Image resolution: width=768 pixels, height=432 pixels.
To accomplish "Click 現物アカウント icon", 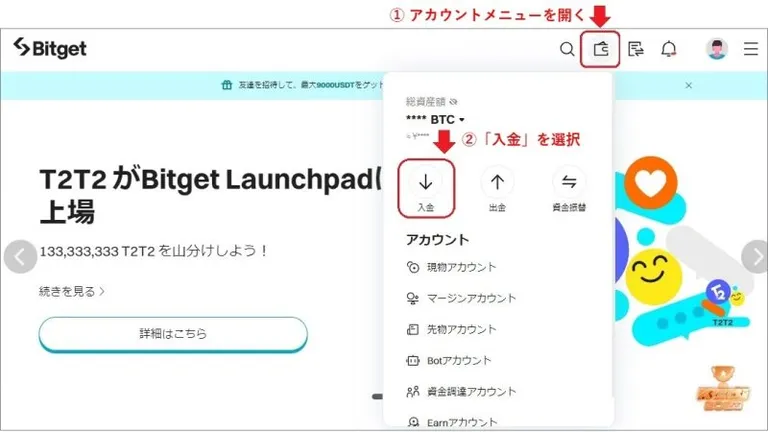I will 413,267.
